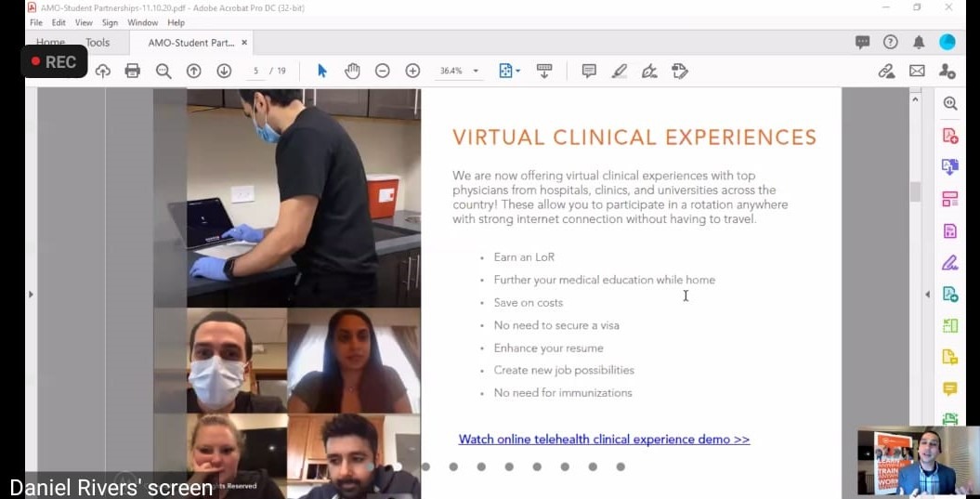Screen dimensions: 980x499
Task: Collapse the right tools pane
Action: [927, 295]
